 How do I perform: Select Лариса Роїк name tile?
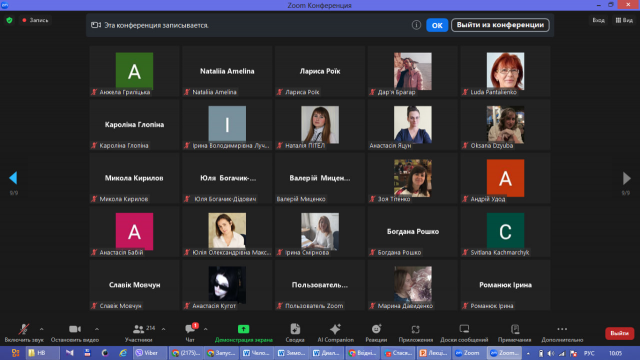click(320, 71)
